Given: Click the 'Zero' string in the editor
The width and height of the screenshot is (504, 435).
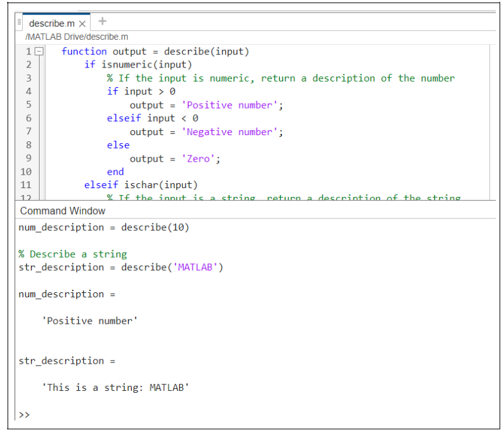Looking at the screenshot, I should pos(199,159).
